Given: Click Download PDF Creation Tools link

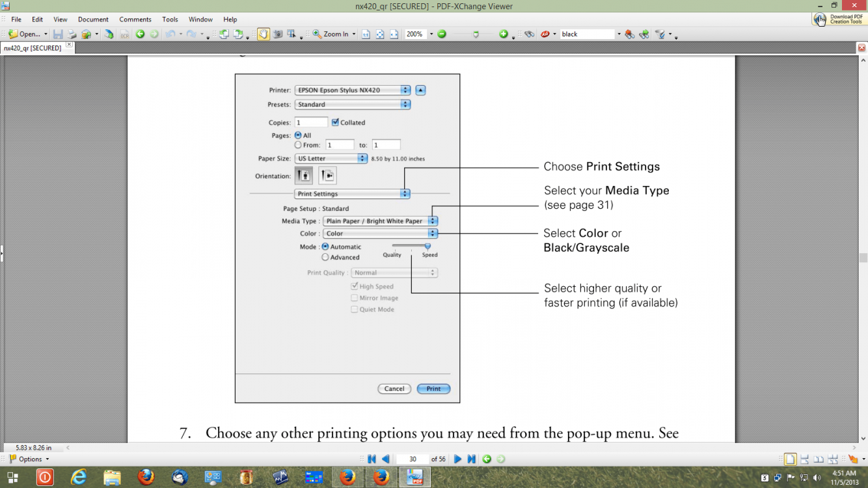Looking at the screenshot, I should click(x=839, y=20).
